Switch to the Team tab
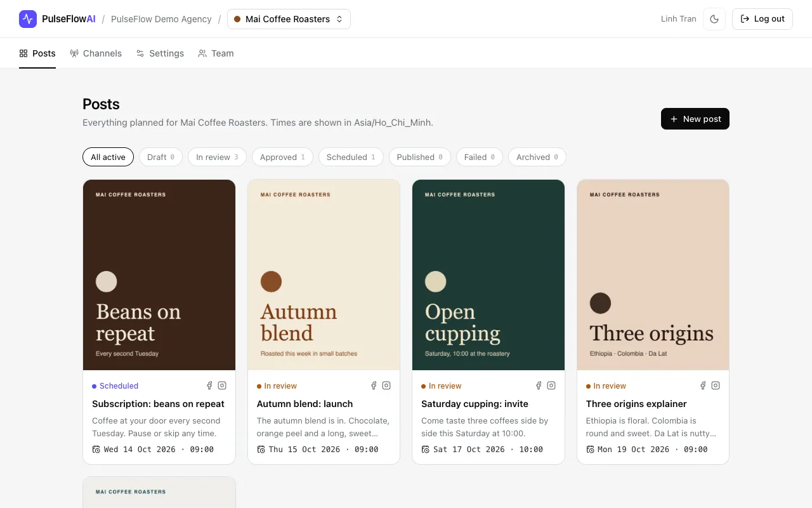Viewport: 812px width, 508px height. (x=216, y=53)
